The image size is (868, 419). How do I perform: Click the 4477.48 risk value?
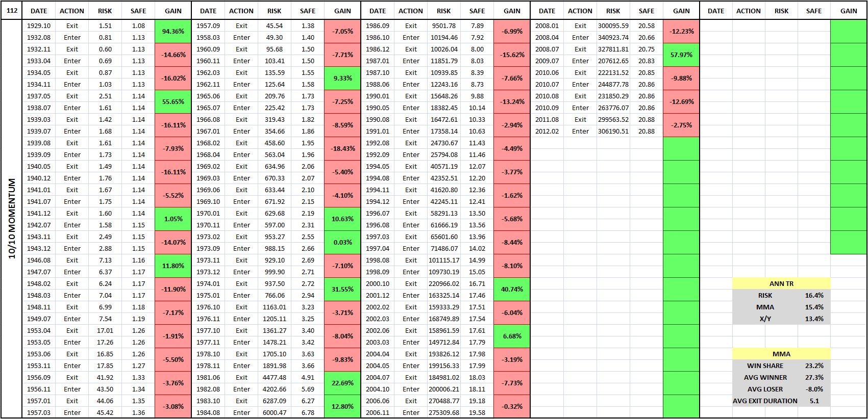(x=275, y=378)
